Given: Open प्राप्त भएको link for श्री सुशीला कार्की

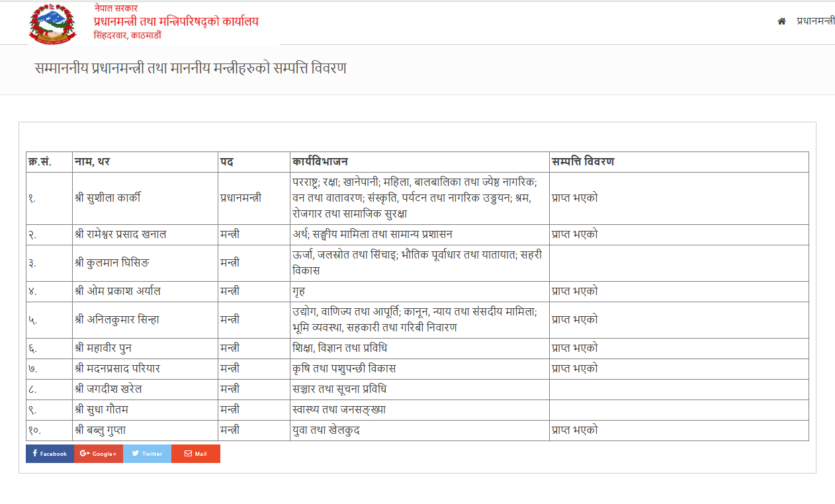Looking at the screenshot, I should click(575, 198).
